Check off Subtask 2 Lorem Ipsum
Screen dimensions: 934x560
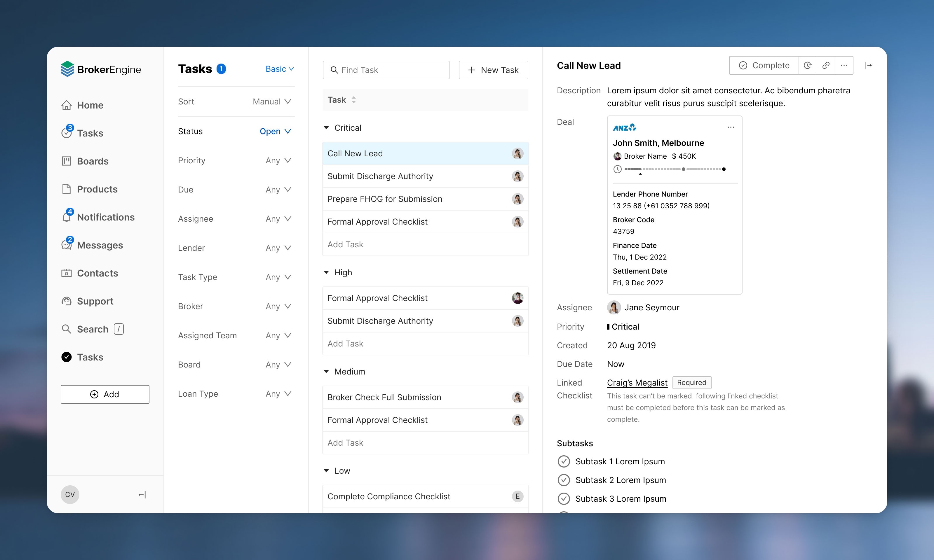[564, 480]
